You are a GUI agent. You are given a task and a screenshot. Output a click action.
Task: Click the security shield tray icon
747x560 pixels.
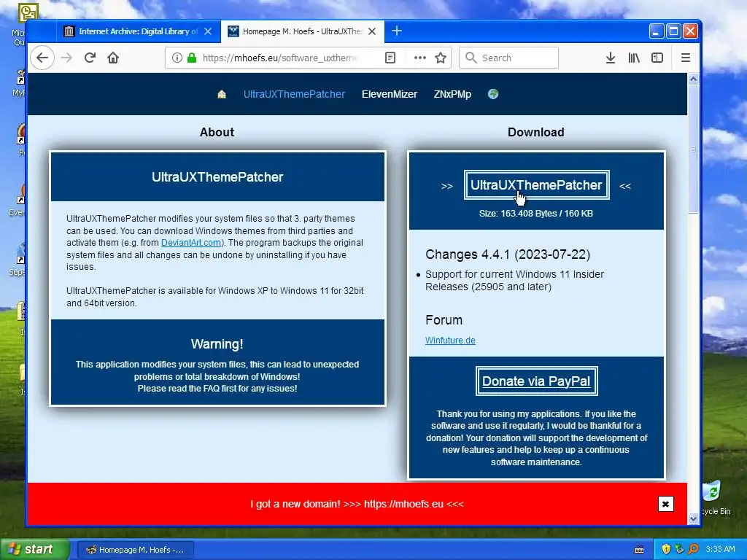(665, 550)
